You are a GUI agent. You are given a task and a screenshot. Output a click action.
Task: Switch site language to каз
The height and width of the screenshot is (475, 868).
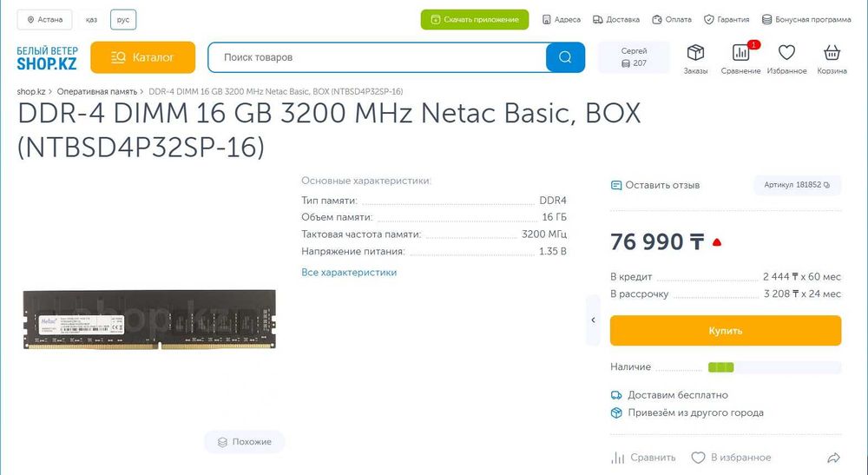coord(91,19)
